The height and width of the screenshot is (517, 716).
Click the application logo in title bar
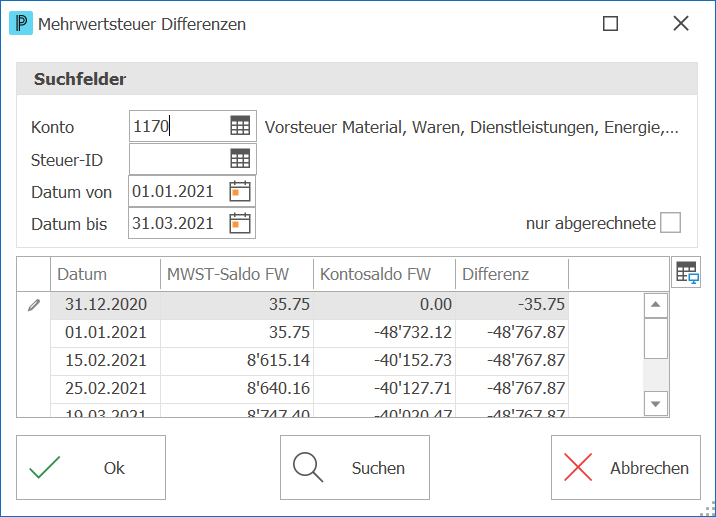21,23
